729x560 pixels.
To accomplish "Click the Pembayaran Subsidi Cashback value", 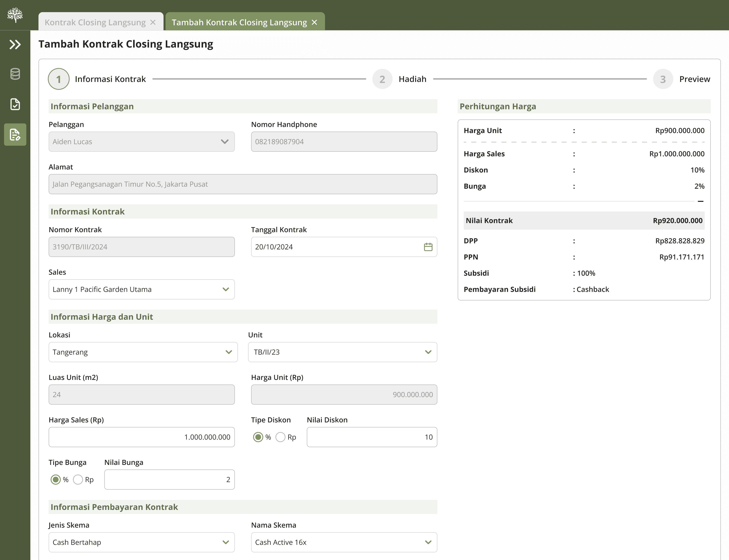I will click(593, 289).
